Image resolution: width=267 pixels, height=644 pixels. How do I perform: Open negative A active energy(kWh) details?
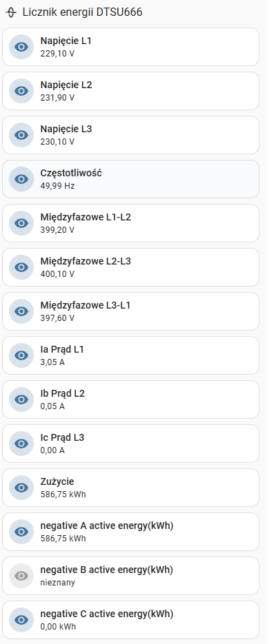(x=131, y=532)
